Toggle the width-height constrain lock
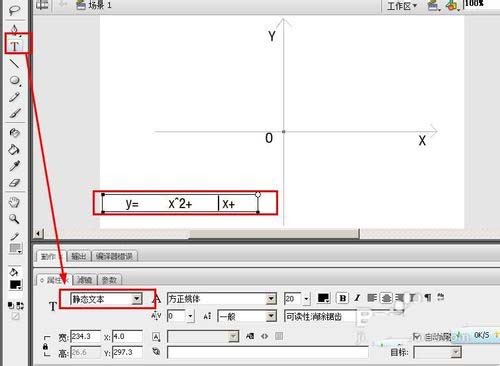Screen dimensions: 500x366 46,346
